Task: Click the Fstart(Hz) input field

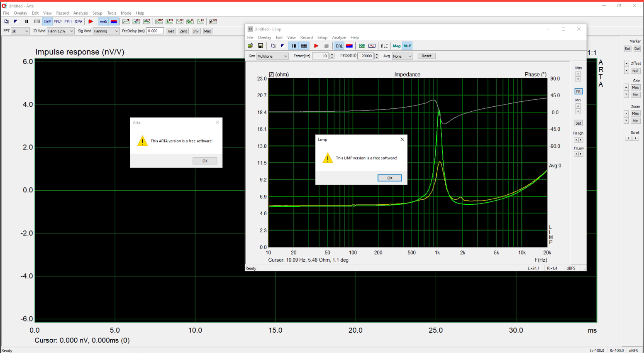Action: [x=320, y=56]
